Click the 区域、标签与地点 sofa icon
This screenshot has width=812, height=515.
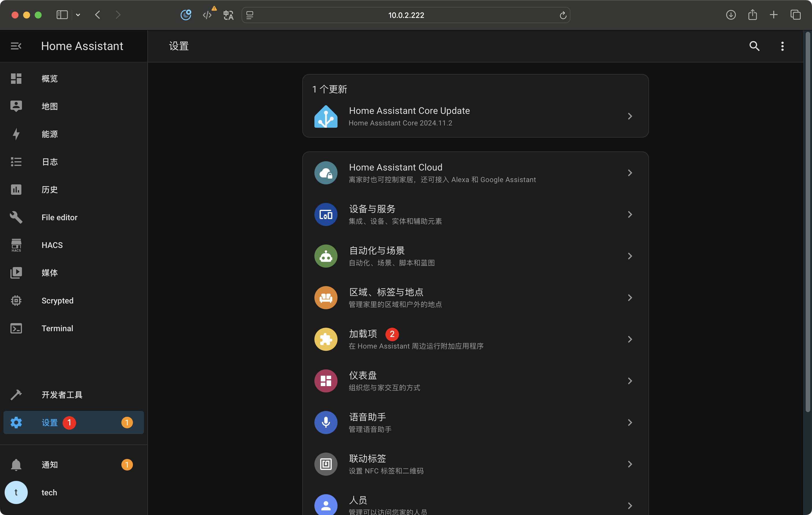point(326,297)
